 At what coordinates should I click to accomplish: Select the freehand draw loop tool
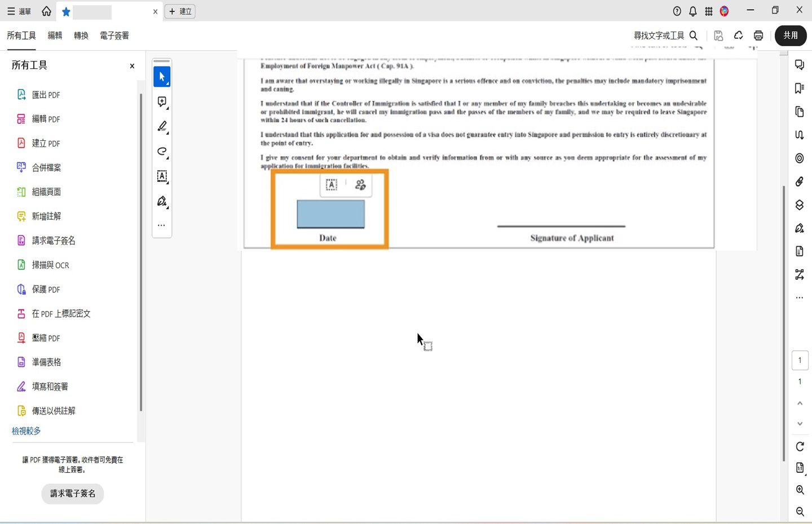162,151
